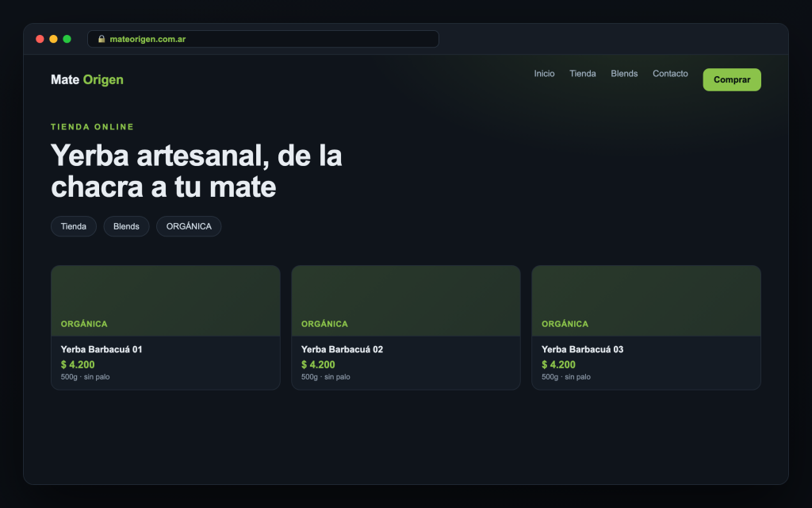812x508 pixels.
Task: Click the Yerba Barbacuá 03 title
Action: (x=583, y=349)
